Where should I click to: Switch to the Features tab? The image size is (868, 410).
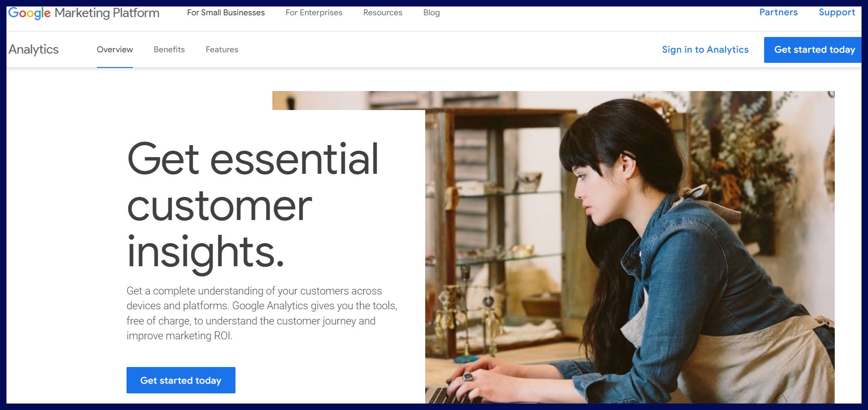222,49
